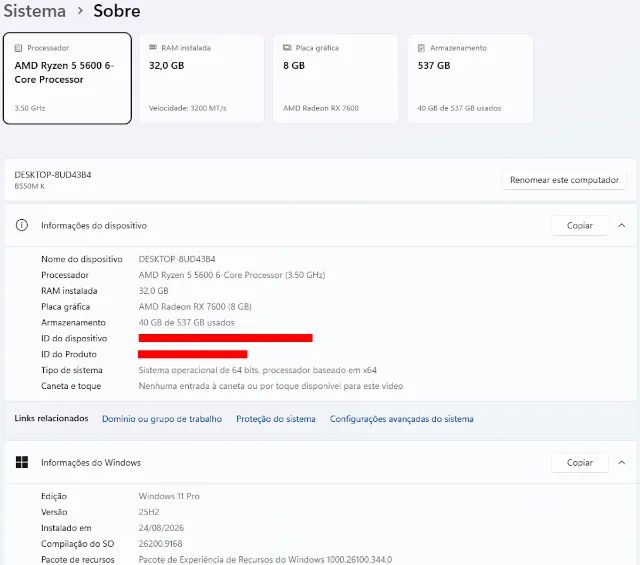The width and height of the screenshot is (640, 565).
Task: Click the Windows 11 Pro edition value
Action: click(169, 496)
